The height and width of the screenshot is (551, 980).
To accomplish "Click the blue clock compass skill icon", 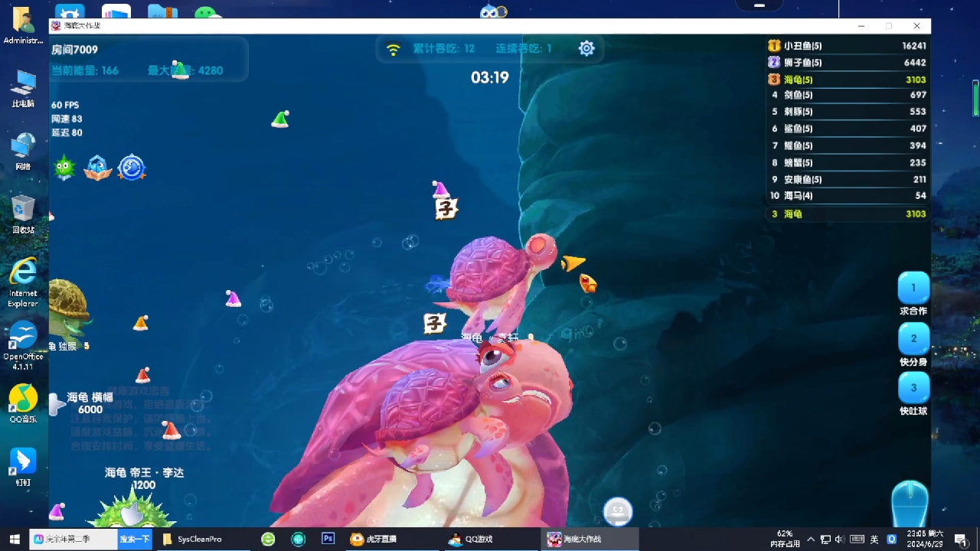I will pyautogui.click(x=132, y=168).
